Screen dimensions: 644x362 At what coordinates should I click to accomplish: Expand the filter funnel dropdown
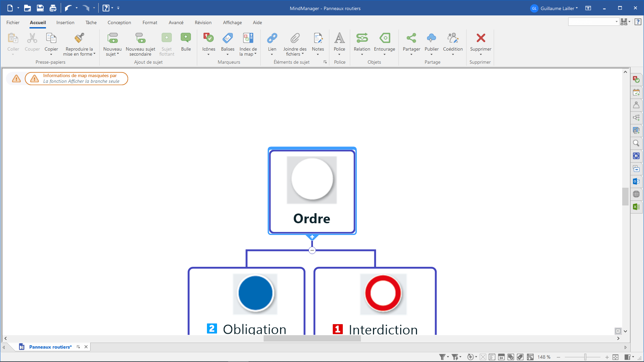point(448,357)
